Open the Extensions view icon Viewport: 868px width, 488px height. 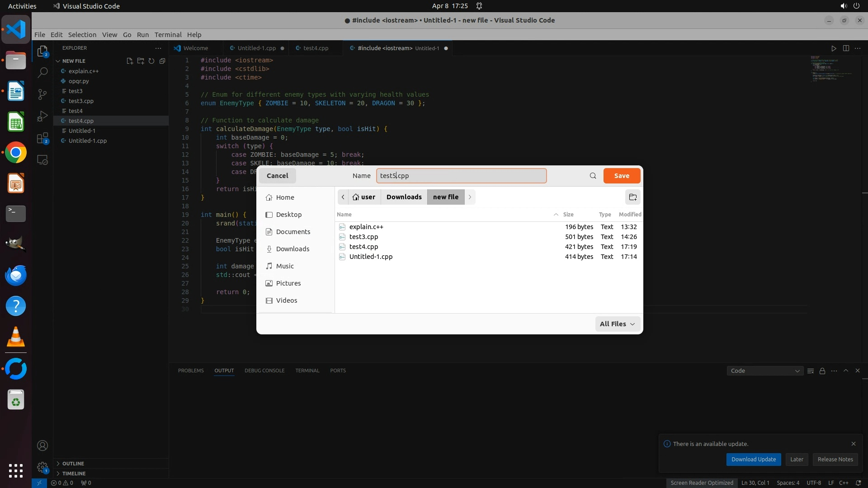coord(42,138)
